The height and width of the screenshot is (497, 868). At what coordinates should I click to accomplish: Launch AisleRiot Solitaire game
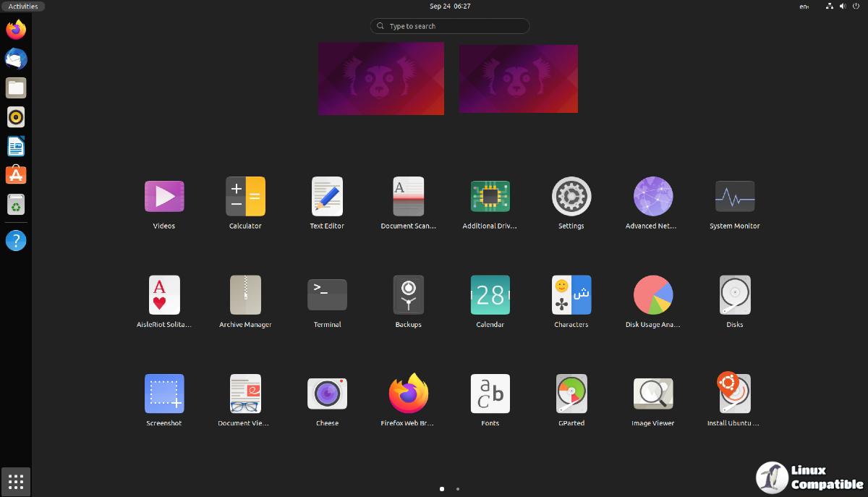pos(164,295)
